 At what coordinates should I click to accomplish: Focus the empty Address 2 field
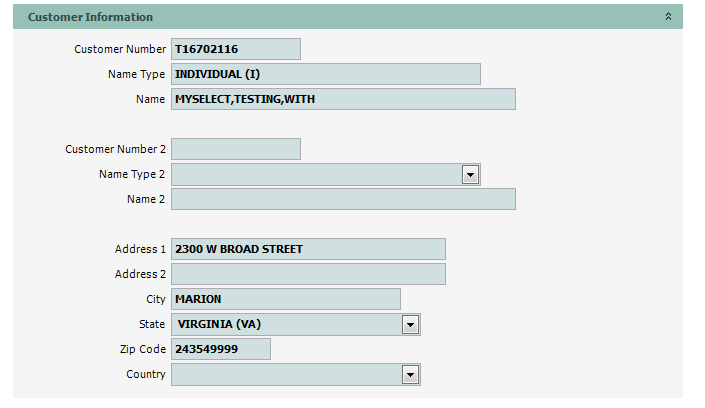tap(308, 274)
